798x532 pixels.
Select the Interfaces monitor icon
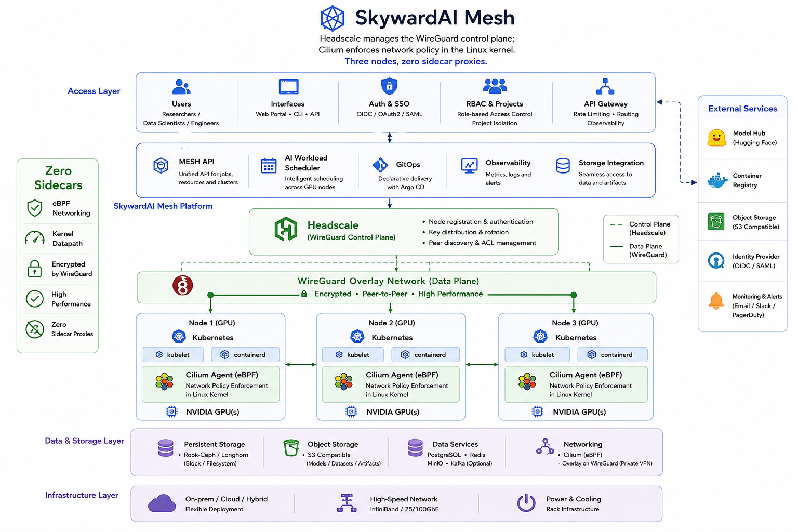(x=288, y=86)
